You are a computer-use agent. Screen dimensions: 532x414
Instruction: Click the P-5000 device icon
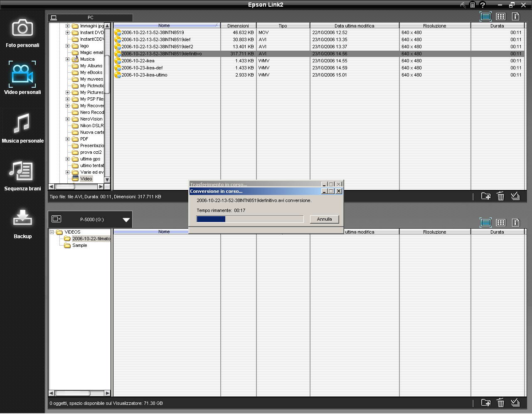[x=57, y=219]
